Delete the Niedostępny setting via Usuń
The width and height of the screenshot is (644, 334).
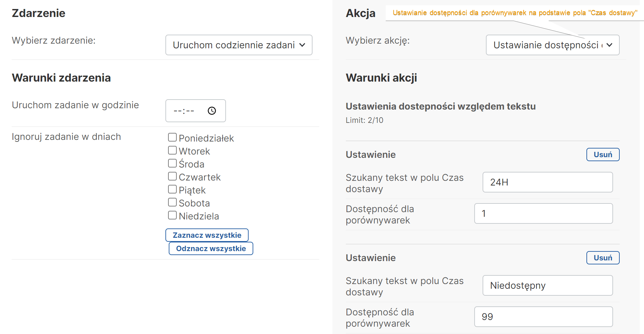(x=602, y=258)
